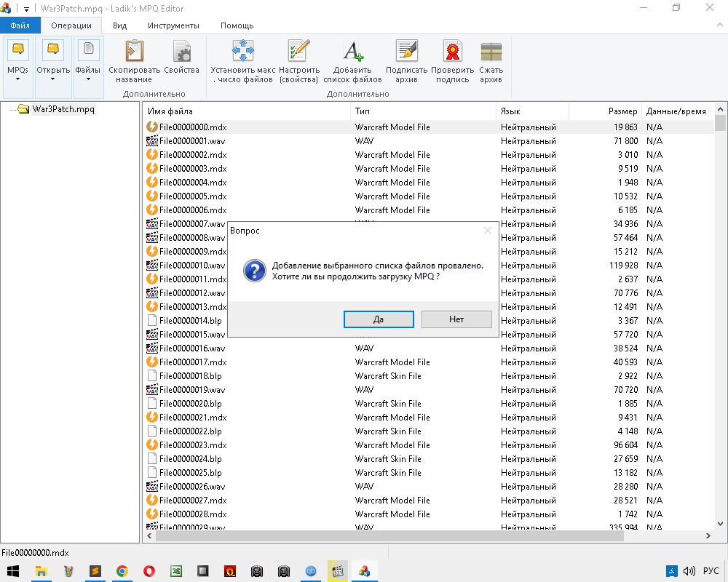
Task: Click size value 9 431
Action: (628, 418)
